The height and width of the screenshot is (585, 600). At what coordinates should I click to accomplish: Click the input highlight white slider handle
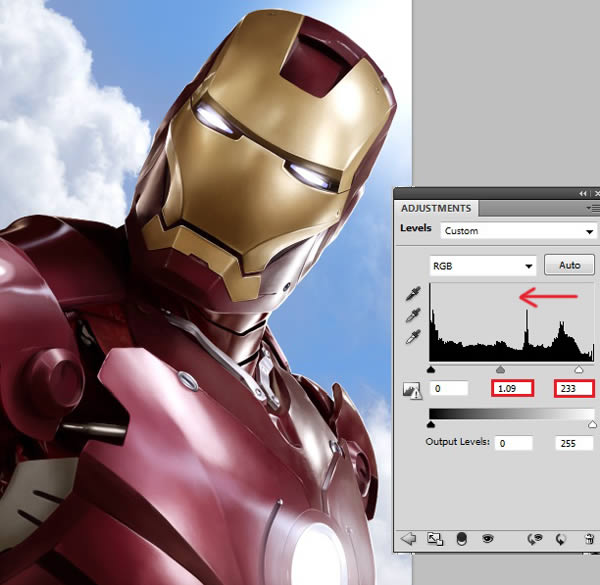(x=579, y=369)
